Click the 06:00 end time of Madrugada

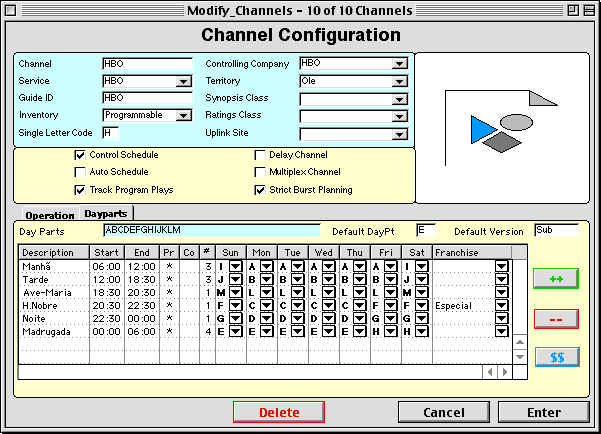142,332
